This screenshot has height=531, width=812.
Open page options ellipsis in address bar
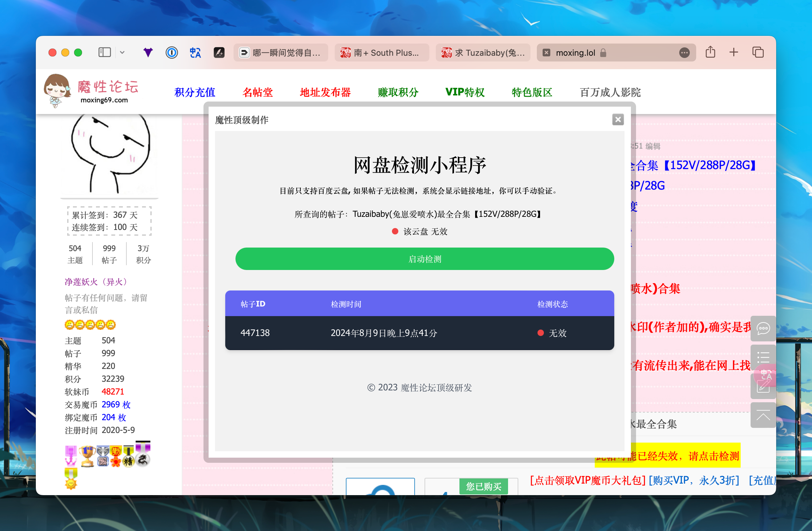coord(684,53)
